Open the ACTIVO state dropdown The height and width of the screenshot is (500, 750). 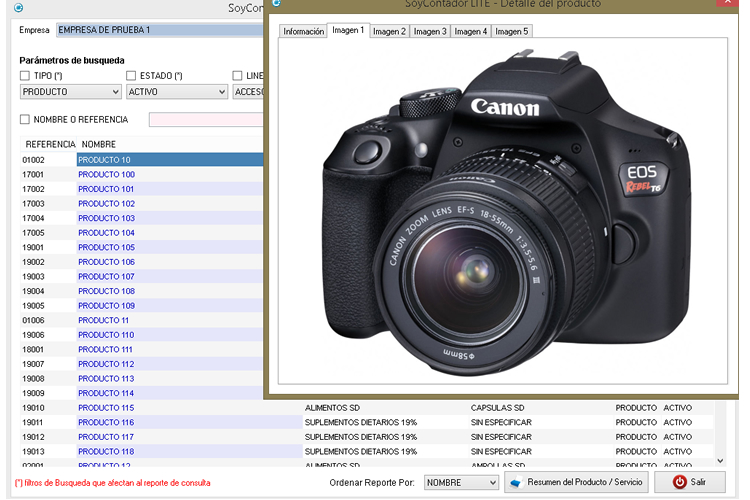[x=176, y=91]
